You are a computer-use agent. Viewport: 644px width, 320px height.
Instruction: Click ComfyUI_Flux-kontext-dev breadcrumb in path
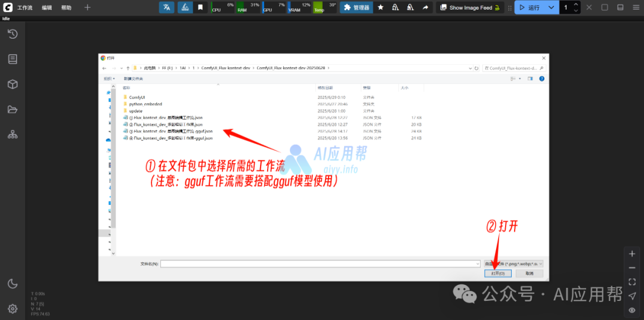pyautogui.click(x=225, y=68)
